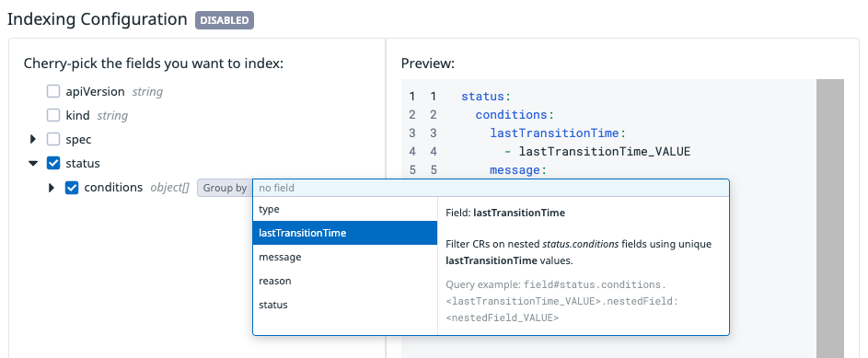868x358 pixels.
Task: Click the spec field label
Action: [x=78, y=140]
